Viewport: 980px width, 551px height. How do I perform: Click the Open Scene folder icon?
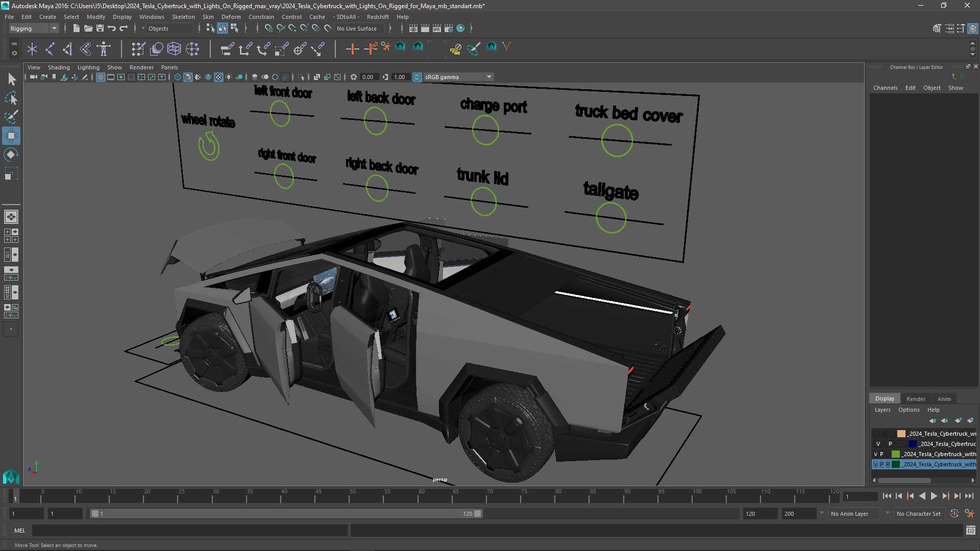88,29
